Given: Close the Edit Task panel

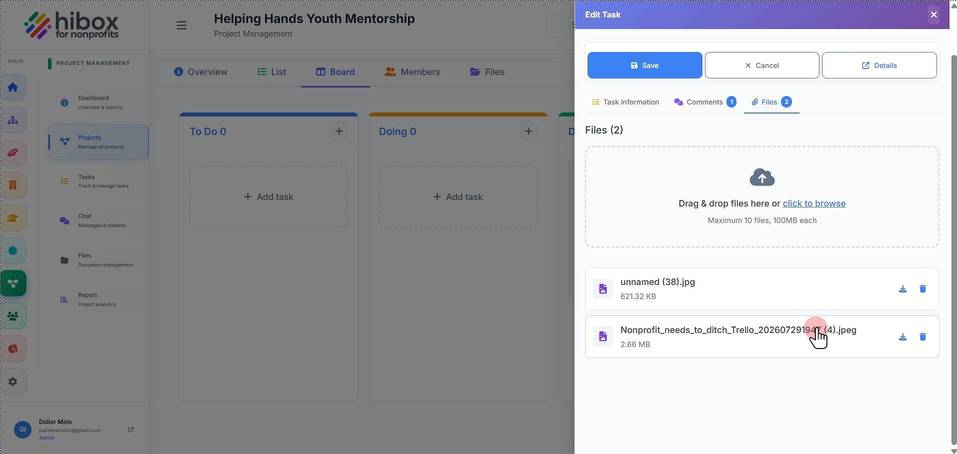Looking at the screenshot, I should (x=933, y=15).
